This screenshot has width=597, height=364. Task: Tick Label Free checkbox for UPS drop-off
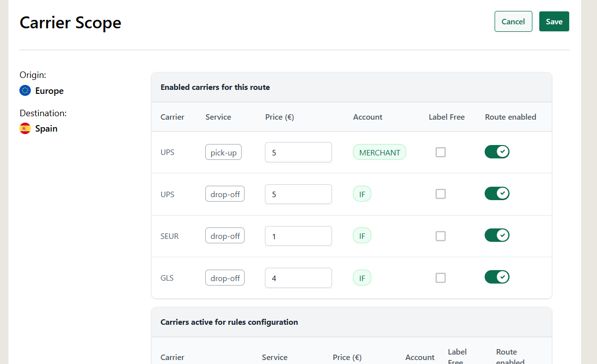tap(440, 194)
